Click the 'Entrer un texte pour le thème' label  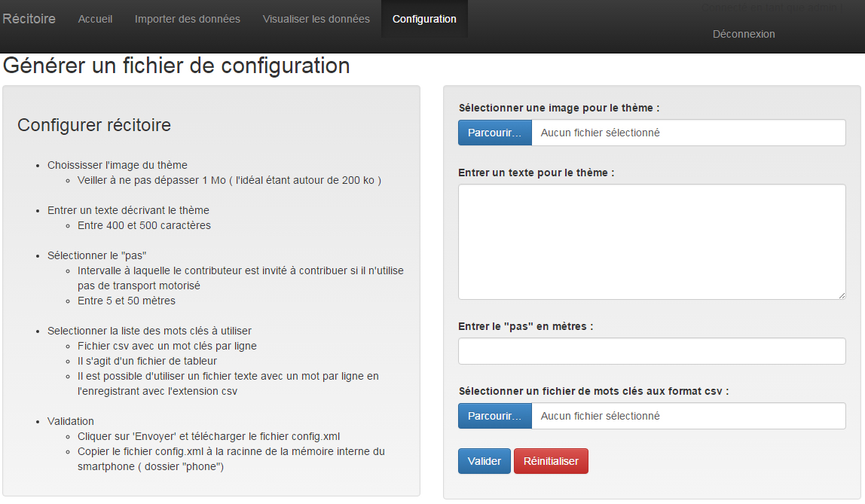(x=536, y=173)
